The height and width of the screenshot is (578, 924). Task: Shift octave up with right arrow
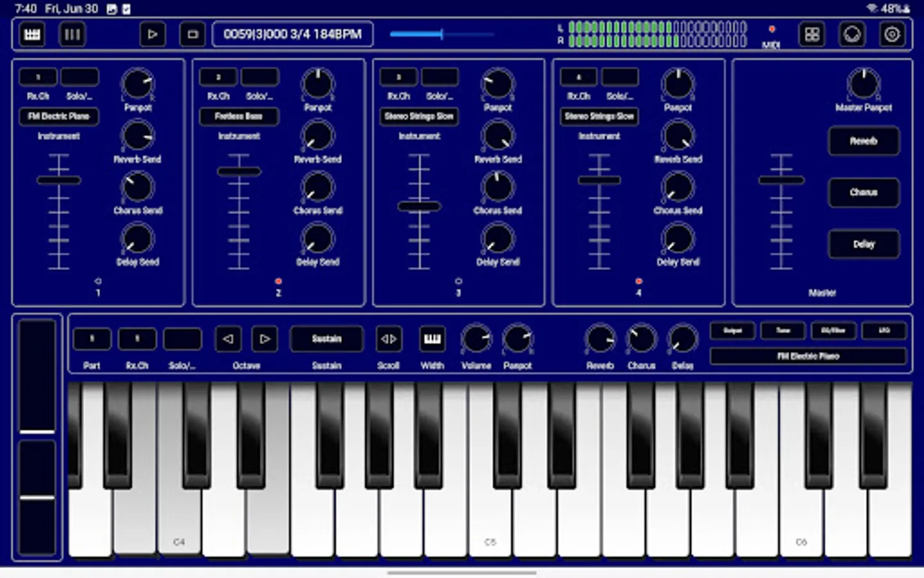pos(265,339)
